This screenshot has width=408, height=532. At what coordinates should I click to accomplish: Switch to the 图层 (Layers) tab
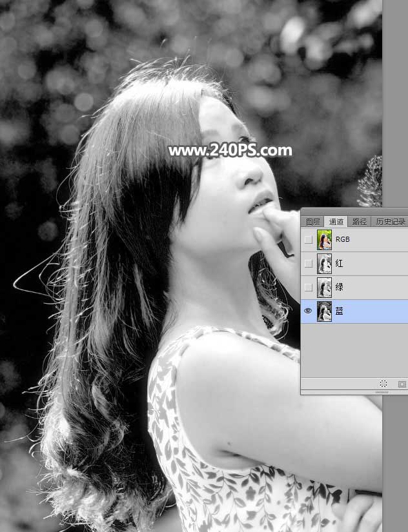pos(312,222)
